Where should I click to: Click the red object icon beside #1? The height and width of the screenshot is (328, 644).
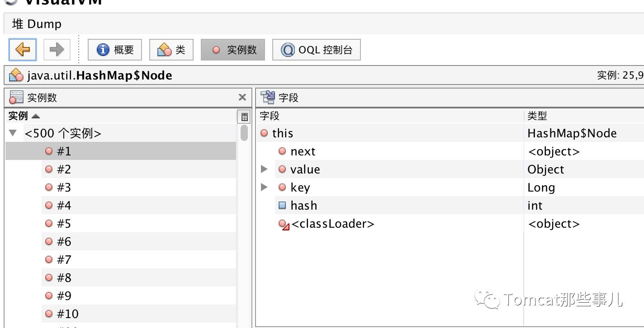pyautogui.click(x=49, y=151)
